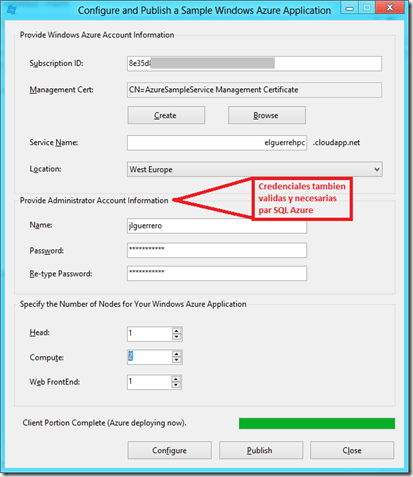This screenshot has height=477, width=413.
Task: Increase Head node count with up arrow
Action: click(x=177, y=330)
